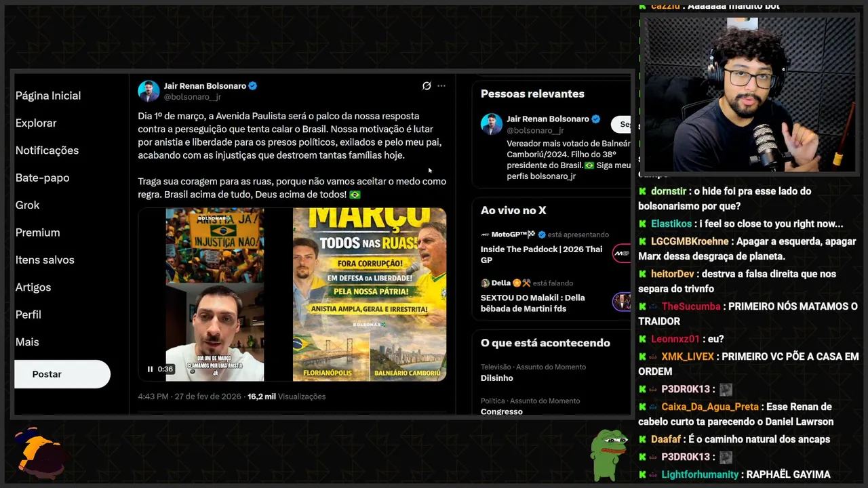Click Leonnxz01 username in chat
The width and height of the screenshot is (868, 488).
click(675, 339)
